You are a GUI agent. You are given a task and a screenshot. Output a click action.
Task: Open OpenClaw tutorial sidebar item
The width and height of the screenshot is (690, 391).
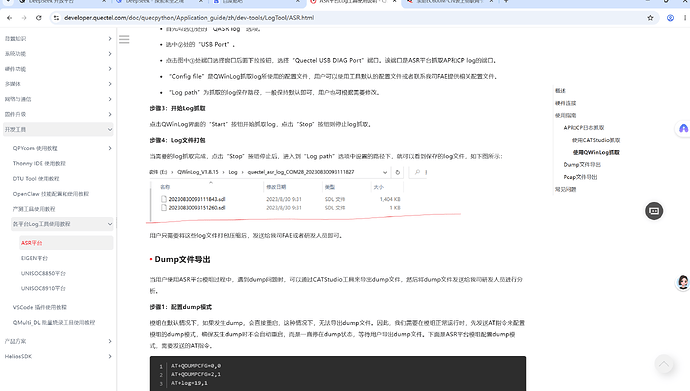[51, 194]
